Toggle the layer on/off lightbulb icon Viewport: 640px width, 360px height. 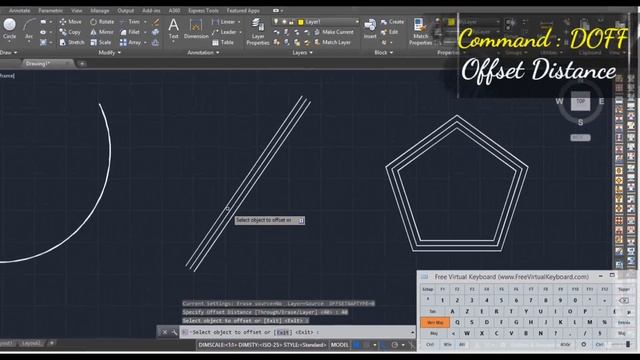(276, 22)
